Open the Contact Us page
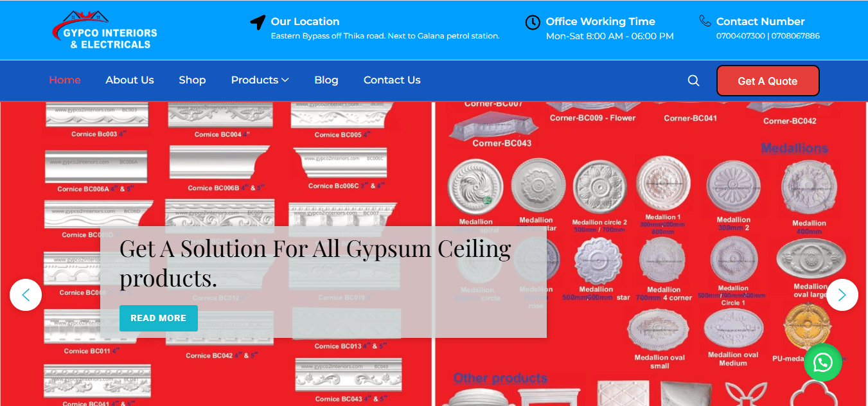Image resolution: width=868 pixels, height=406 pixels. point(392,80)
